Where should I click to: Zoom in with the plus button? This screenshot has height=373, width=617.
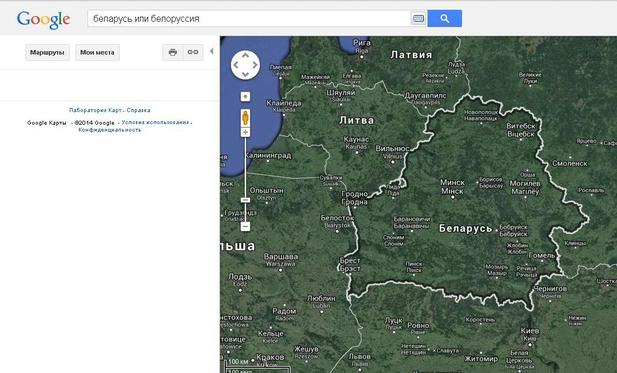245,132
